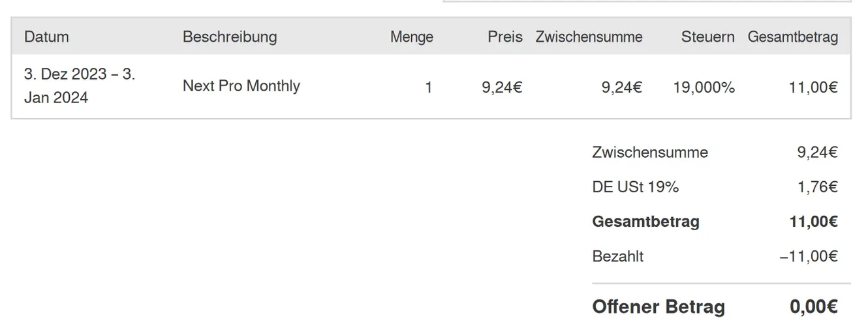
Task: Click the bold Gesamtbetrag summary label
Action: [x=645, y=222]
